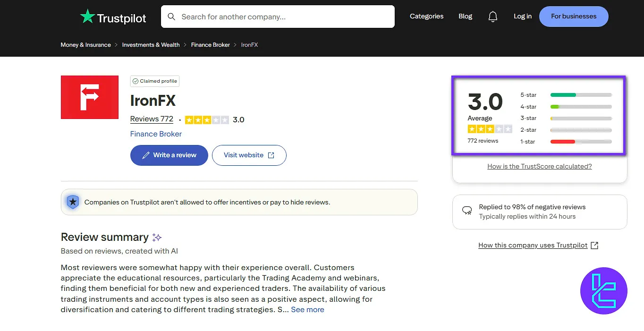Click the 5-star rating bar to filter

pyautogui.click(x=581, y=95)
